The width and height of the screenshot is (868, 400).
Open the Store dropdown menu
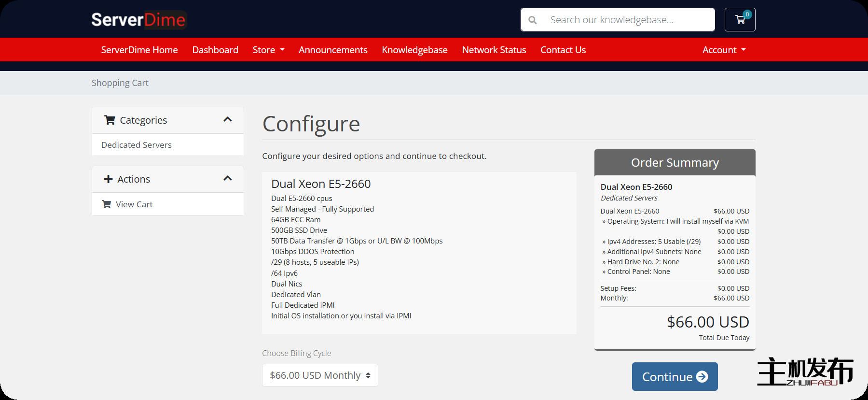point(268,50)
